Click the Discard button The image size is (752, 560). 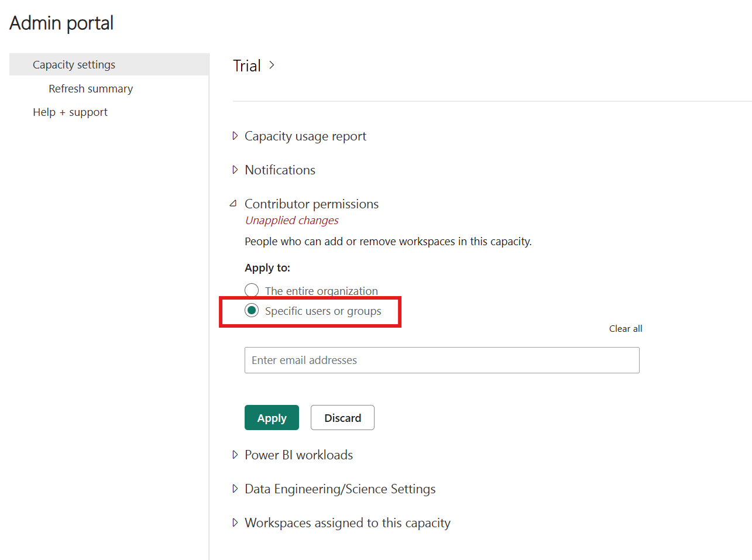342,417
